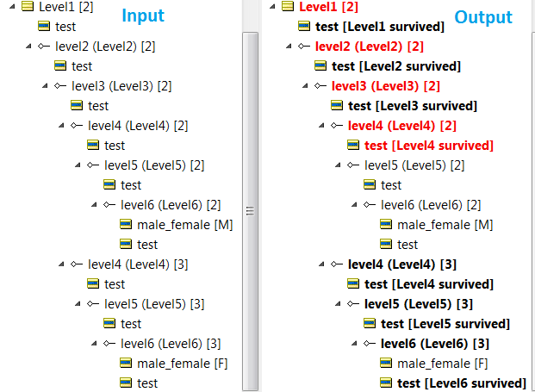Screen dimensions: 535x392
Task: Click group icon of bold level6 (Level6) [3] in Output
Action: (370, 343)
